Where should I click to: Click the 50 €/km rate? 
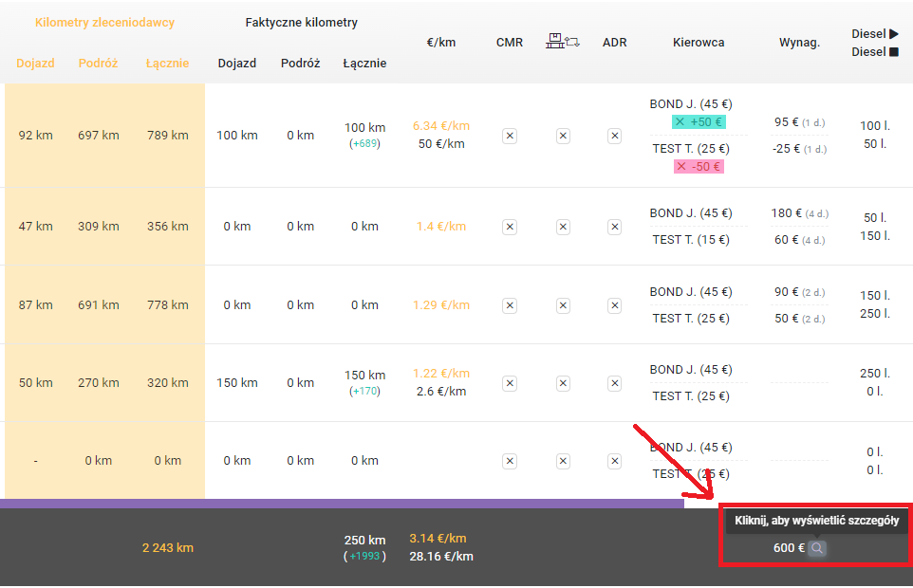441,143
